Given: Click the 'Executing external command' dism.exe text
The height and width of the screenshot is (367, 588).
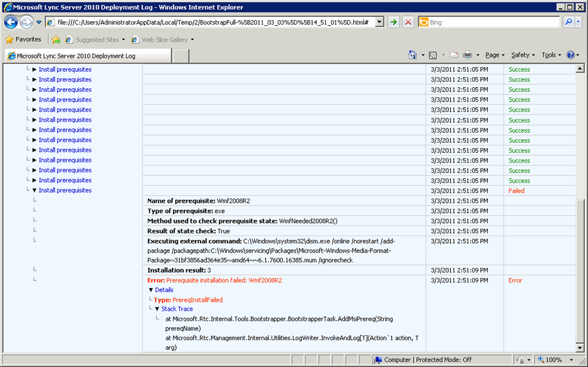Looking at the screenshot, I should (271, 251).
